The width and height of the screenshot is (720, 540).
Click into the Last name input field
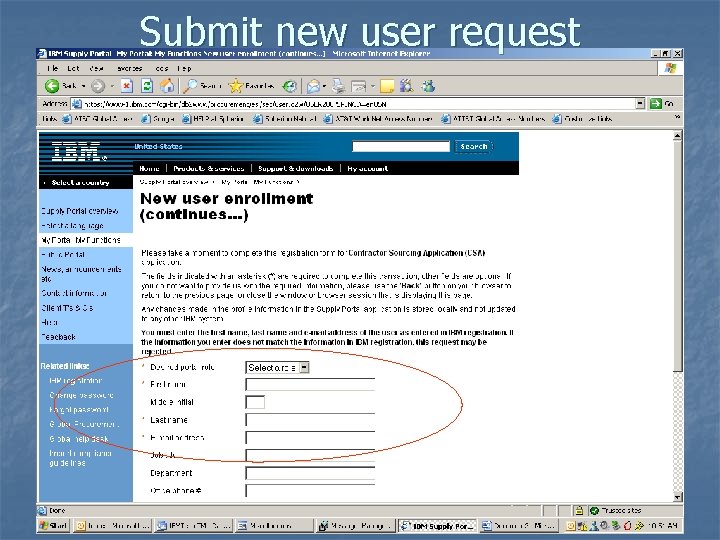pyautogui.click(x=310, y=420)
